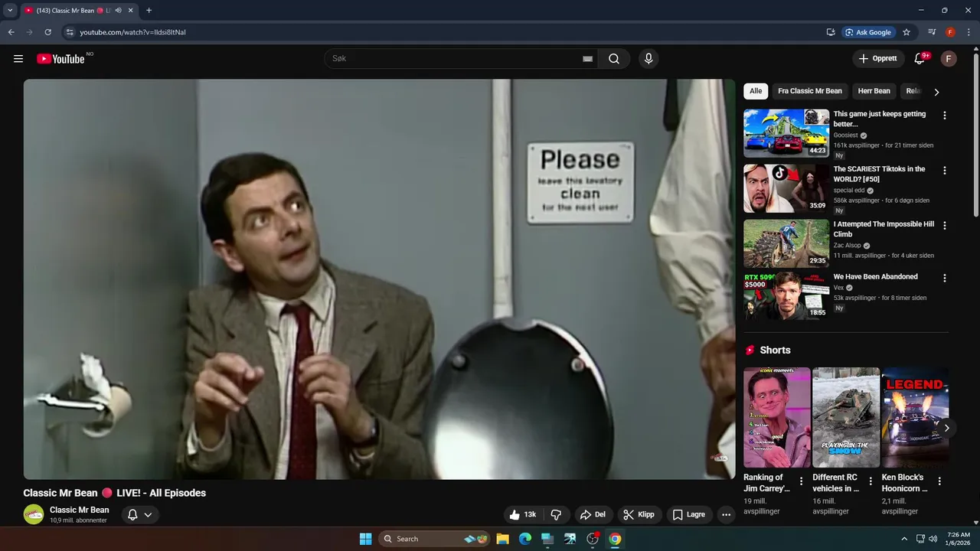The image size is (980, 551).
Task: Open the Classic Mr Bean channel name link
Action: click(x=80, y=510)
